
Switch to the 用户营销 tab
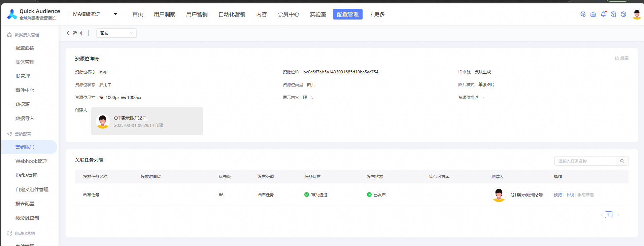(x=197, y=14)
